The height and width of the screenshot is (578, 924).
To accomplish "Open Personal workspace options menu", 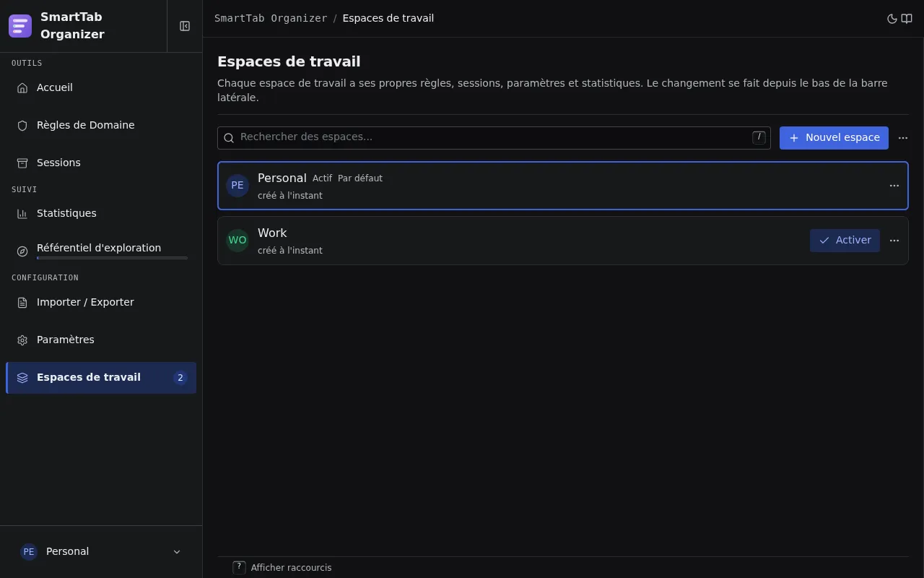I will (894, 186).
